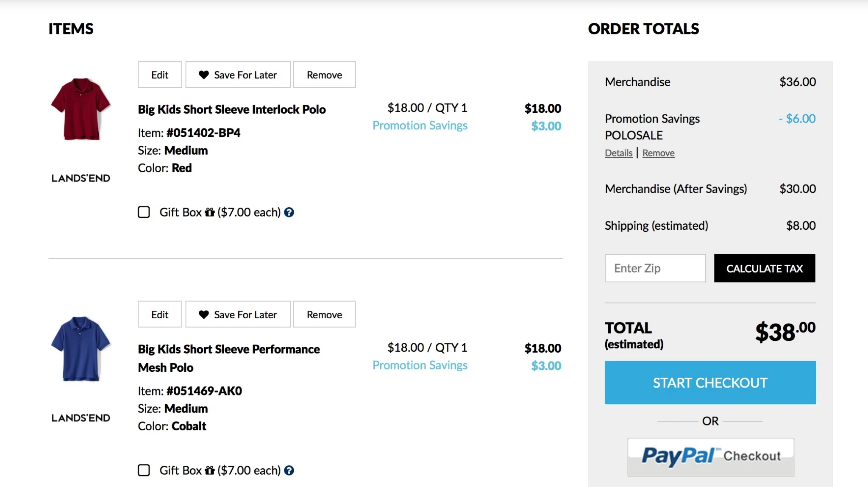Start checkout with the blue button

pyautogui.click(x=710, y=383)
